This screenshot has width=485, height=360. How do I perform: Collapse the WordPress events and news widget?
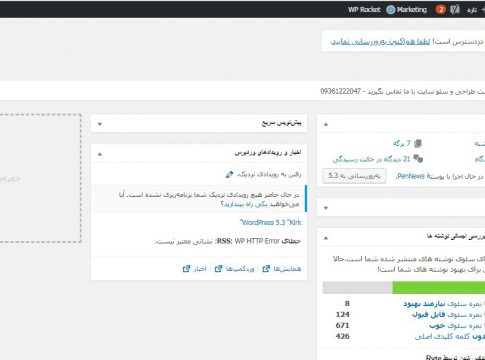tap(100, 154)
